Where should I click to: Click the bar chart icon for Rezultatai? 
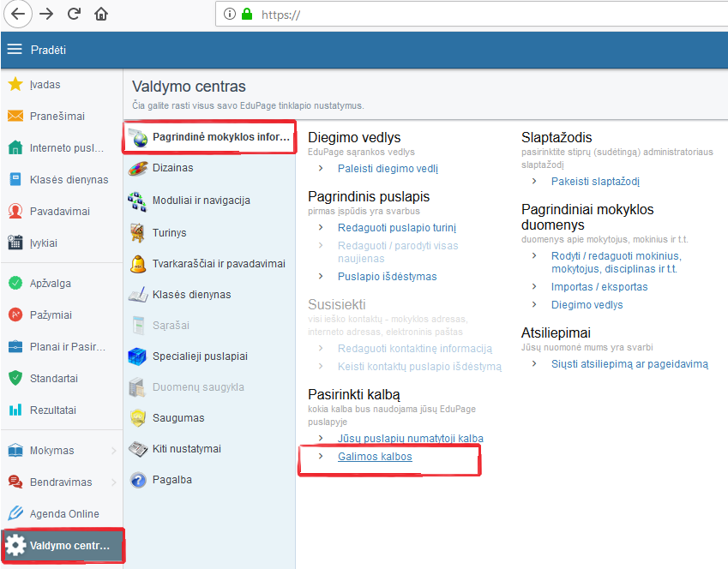click(15, 410)
